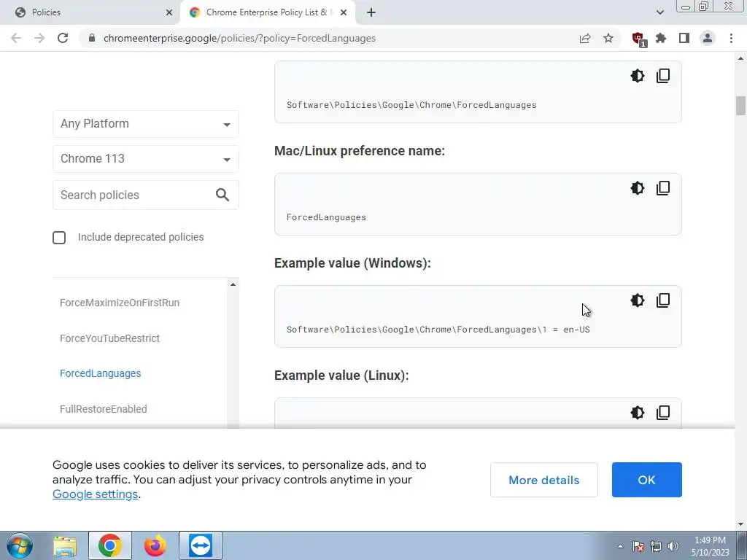Open TeamViewer from taskbar

tap(201, 545)
